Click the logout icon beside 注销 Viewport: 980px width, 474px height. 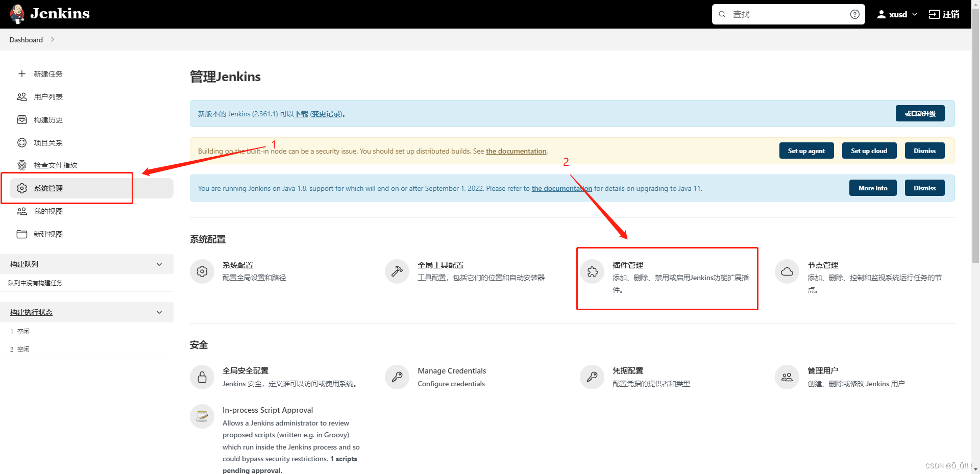point(934,14)
